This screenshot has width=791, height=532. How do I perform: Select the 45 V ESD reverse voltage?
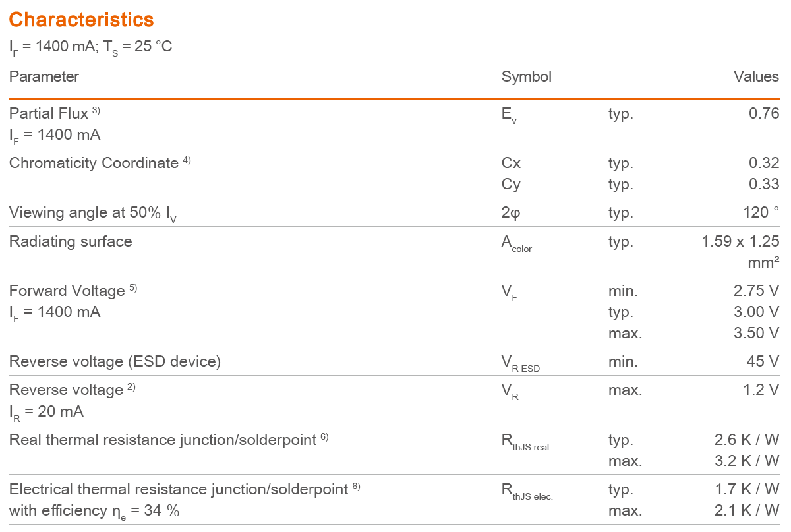[763, 361]
